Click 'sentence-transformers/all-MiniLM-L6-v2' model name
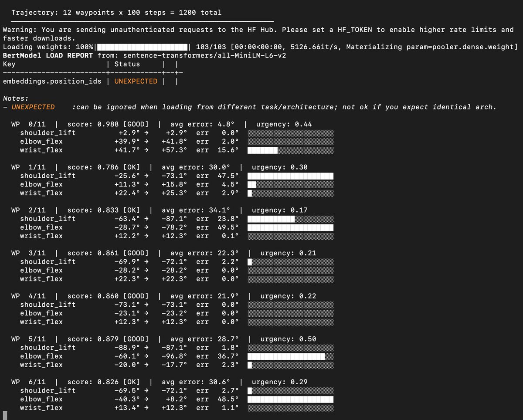523x420 pixels. click(204, 55)
